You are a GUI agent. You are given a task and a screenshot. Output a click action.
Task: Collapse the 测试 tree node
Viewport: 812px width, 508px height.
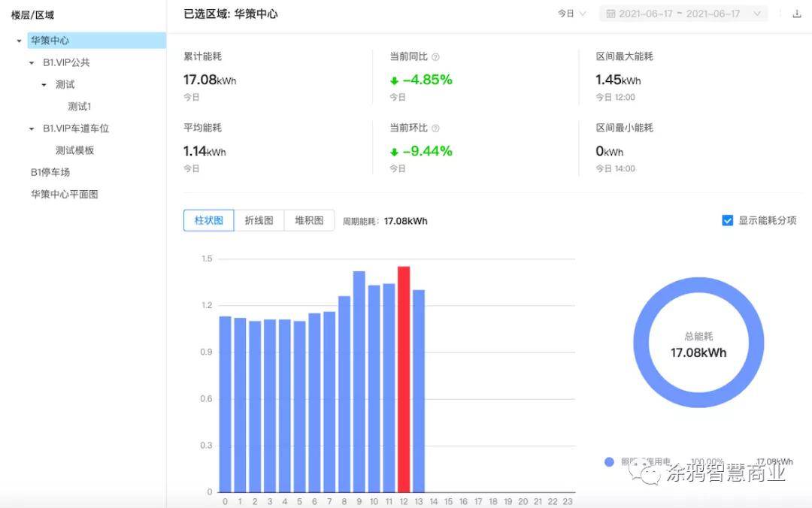44,85
